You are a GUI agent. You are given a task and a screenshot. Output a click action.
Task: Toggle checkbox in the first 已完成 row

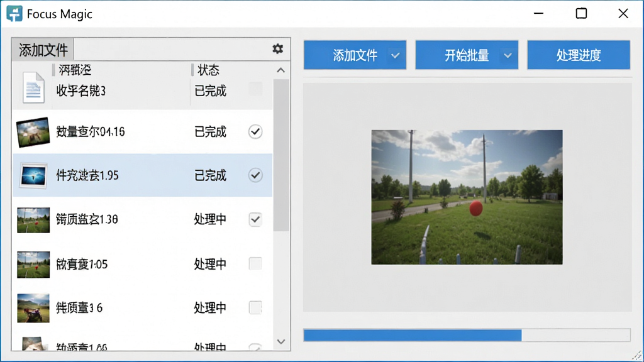coord(255,88)
